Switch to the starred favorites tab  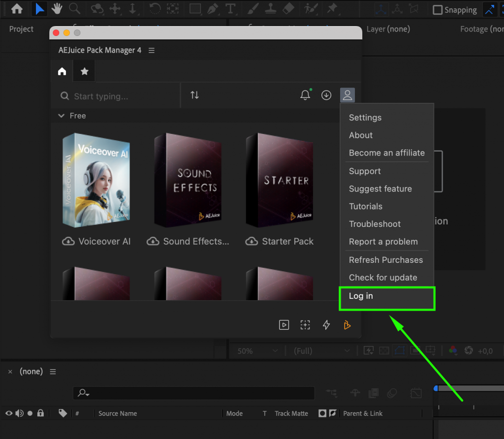click(x=84, y=70)
